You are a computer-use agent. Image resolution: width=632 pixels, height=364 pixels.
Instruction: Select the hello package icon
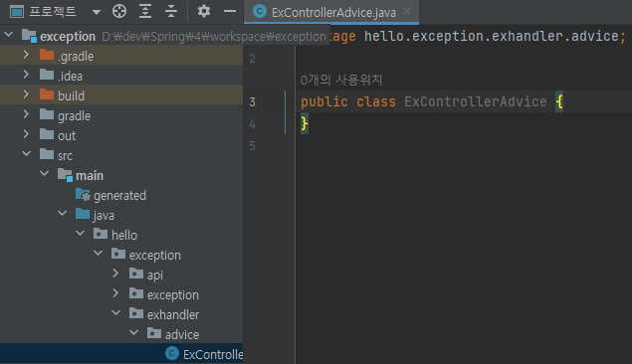(x=101, y=234)
